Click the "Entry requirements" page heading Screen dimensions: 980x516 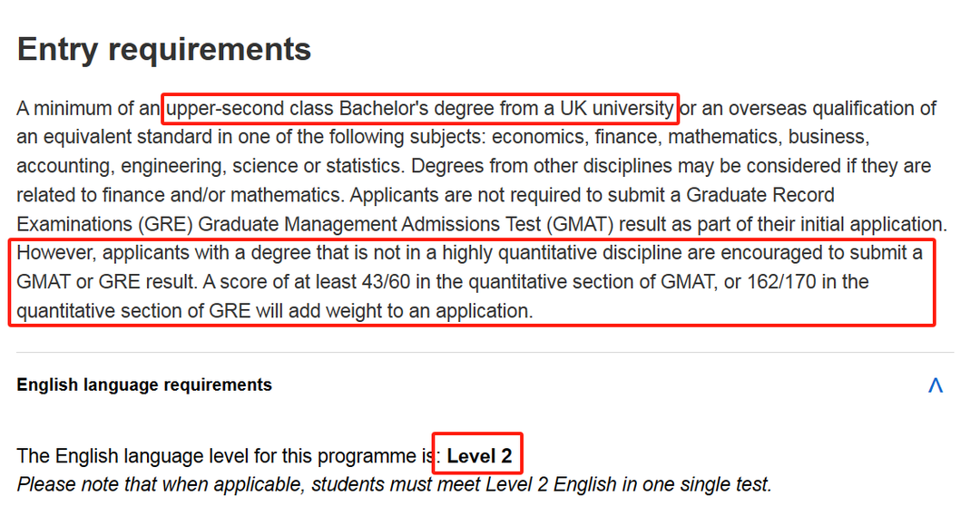pyautogui.click(x=164, y=49)
